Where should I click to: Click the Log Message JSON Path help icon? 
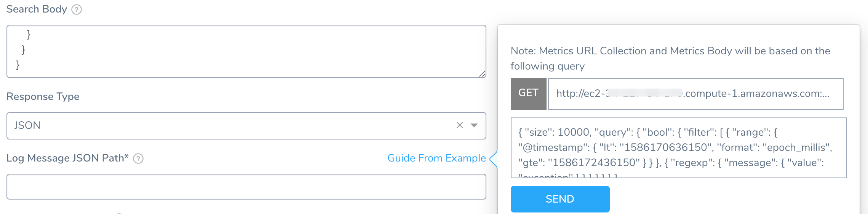click(x=138, y=159)
